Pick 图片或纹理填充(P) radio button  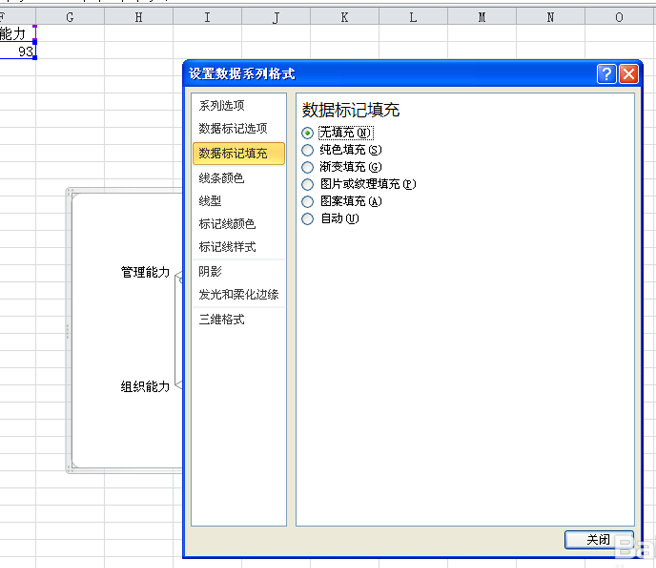pyautogui.click(x=308, y=184)
